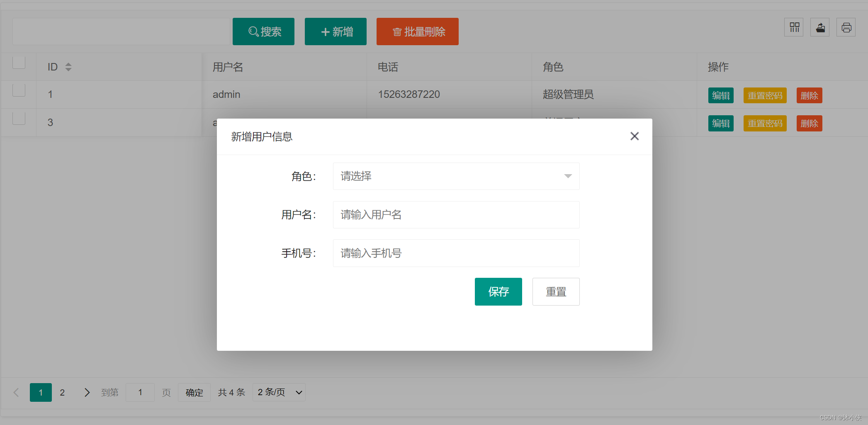
Task: Close the 新增用户信息 dialog
Action: point(635,136)
